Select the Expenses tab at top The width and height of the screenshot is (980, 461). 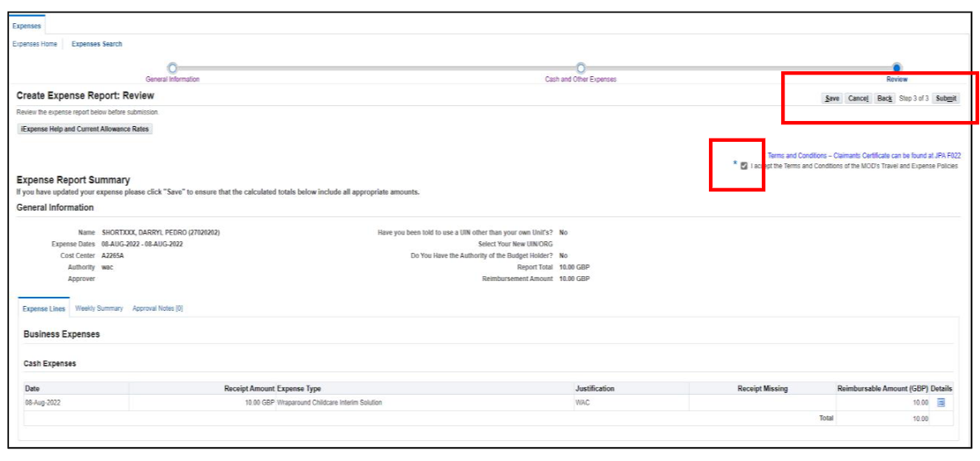[27, 26]
